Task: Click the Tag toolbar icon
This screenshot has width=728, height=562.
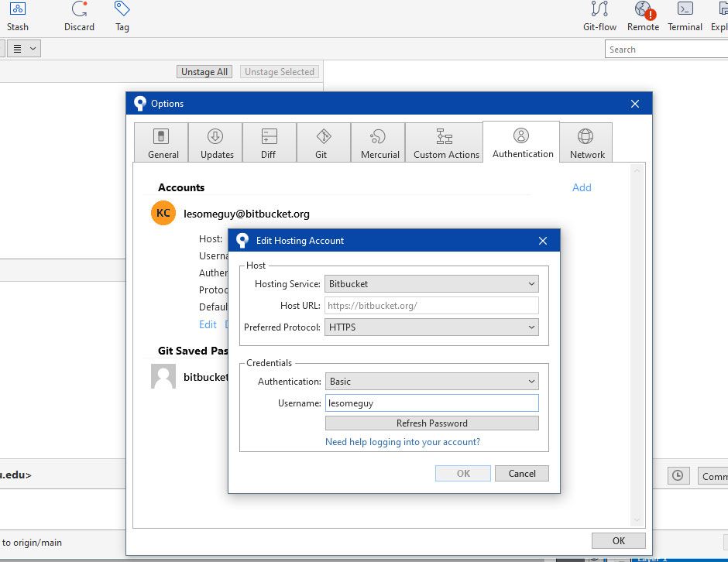Action: [122, 16]
